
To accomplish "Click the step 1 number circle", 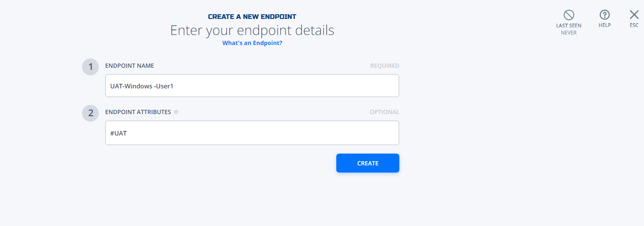I will coord(90,67).
